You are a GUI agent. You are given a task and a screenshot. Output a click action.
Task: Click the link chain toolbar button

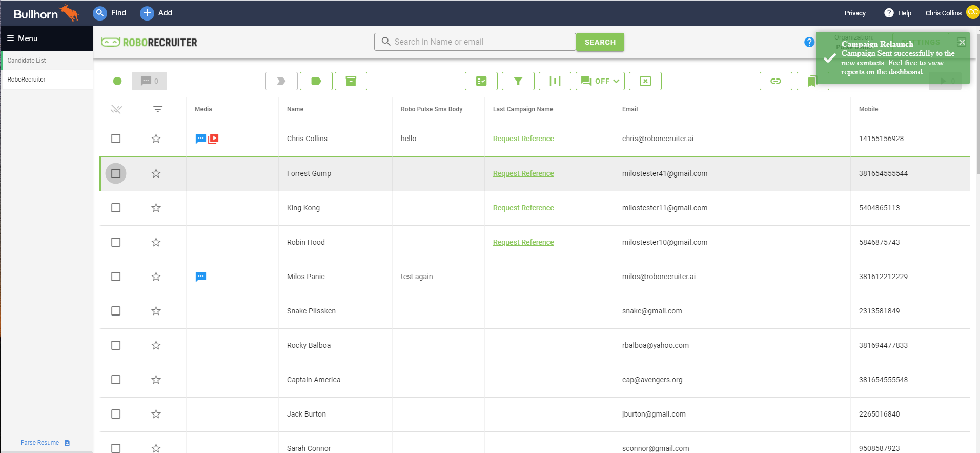[776, 81]
